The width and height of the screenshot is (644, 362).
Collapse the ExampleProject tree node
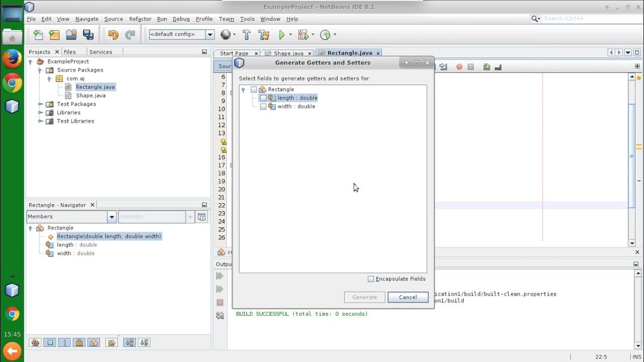(x=31, y=62)
